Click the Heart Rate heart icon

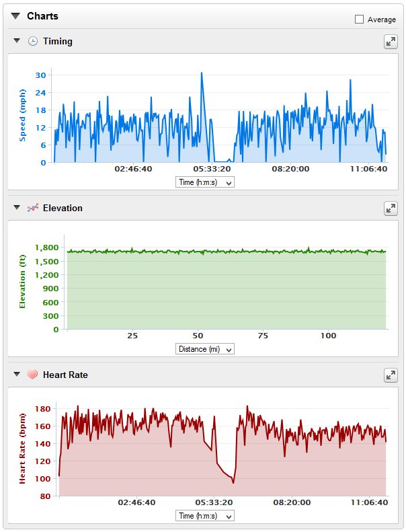click(x=33, y=375)
